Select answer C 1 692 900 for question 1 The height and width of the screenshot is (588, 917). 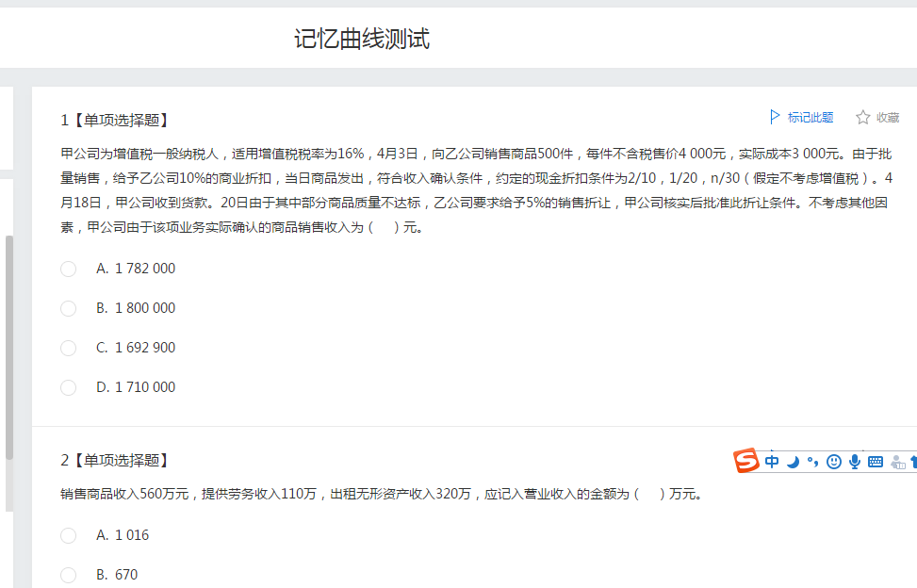68,348
